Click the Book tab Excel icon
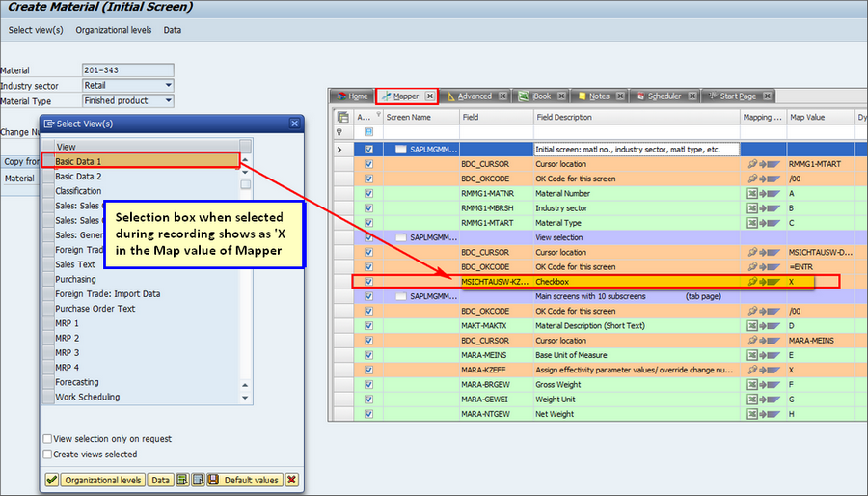The height and width of the screenshot is (496, 868). point(523,96)
